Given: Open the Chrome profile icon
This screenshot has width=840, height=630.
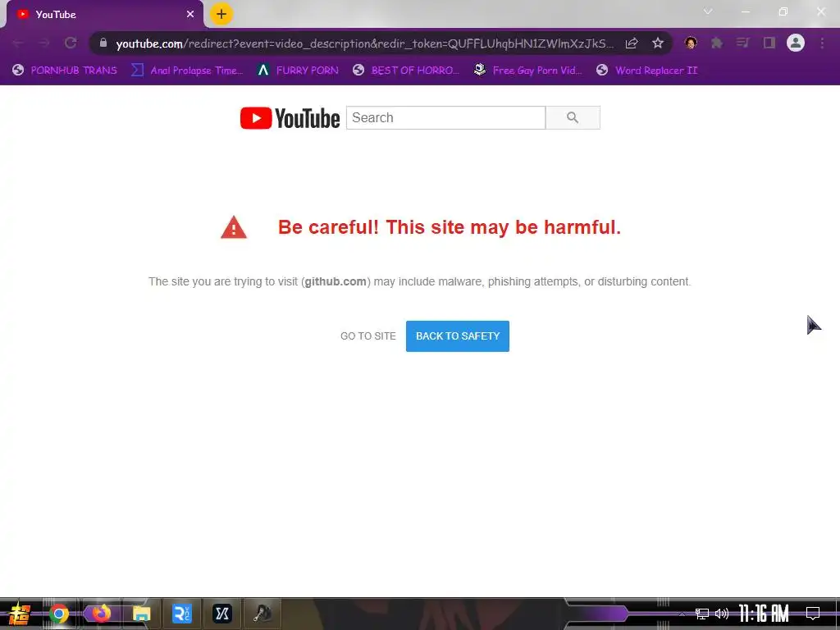Looking at the screenshot, I should pos(796,43).
